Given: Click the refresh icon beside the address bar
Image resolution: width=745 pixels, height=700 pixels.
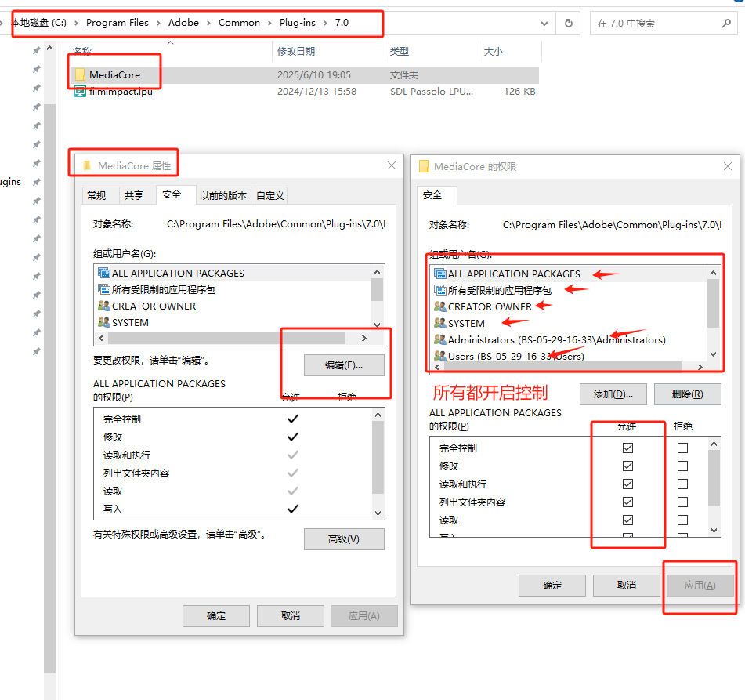Looking at the screenshot, I should tap(568, 23).
